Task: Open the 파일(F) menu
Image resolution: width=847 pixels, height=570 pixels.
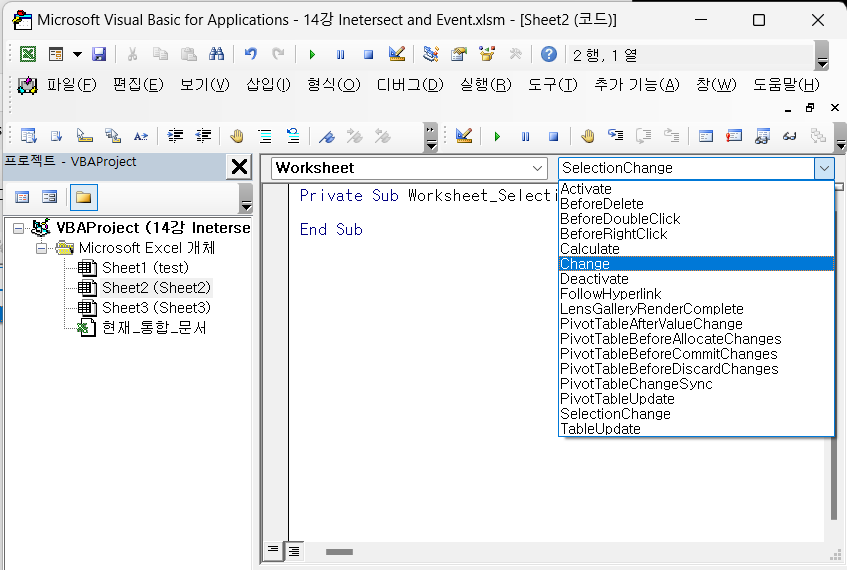Action: click(x=71, y=85)
